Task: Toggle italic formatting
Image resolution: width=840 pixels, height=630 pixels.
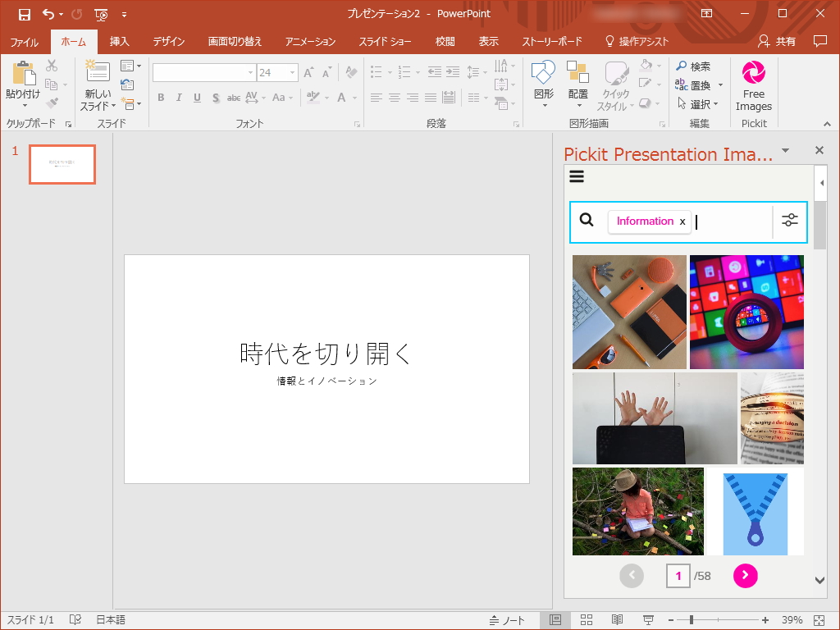Action: (178, 97)
